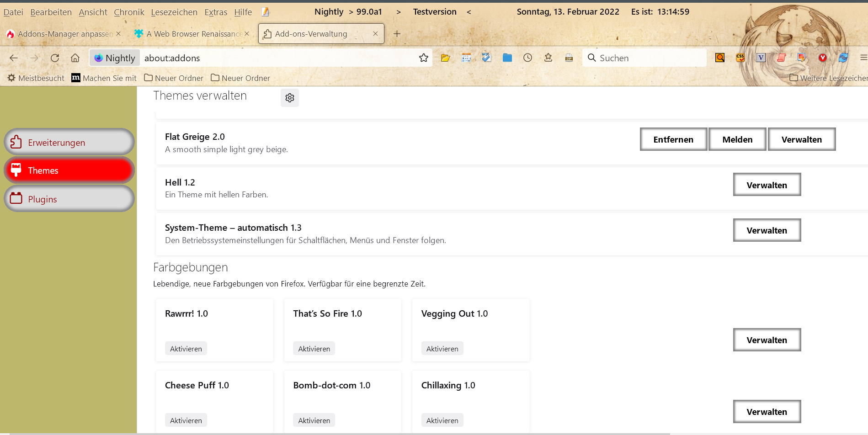Click the ZIP file toolbar icon
This screenshot has height=435, width=868.
click(x=569, y=58)
